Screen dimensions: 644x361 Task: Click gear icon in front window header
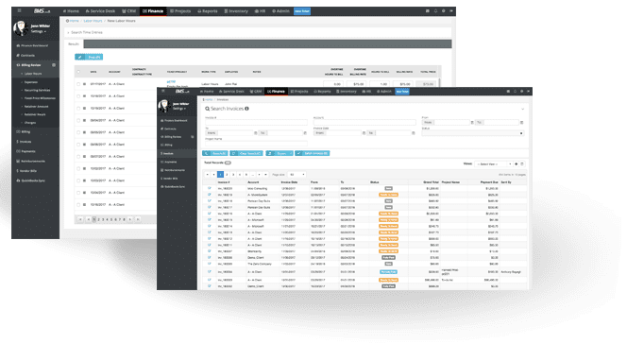521,92
